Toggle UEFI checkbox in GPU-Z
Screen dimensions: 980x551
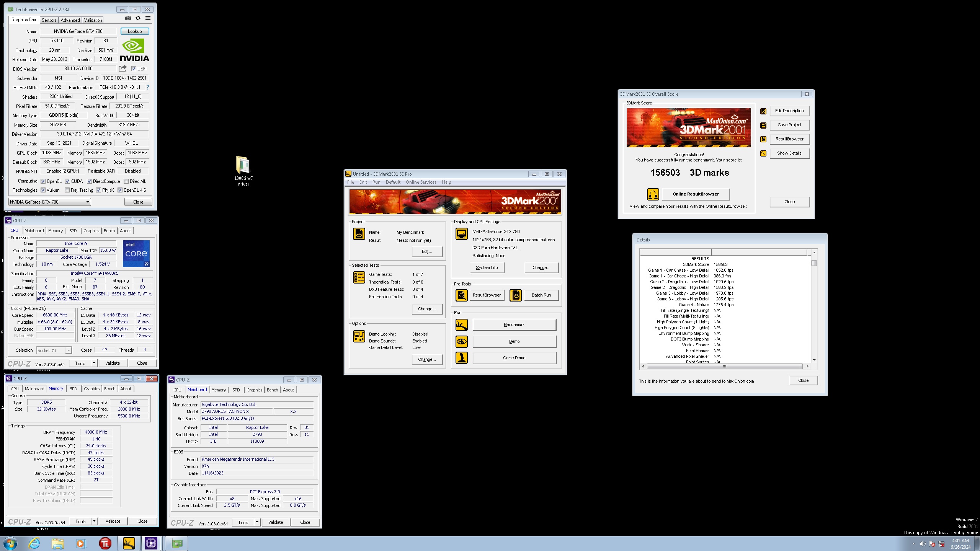pyautogui.click(x=134, y=69)
